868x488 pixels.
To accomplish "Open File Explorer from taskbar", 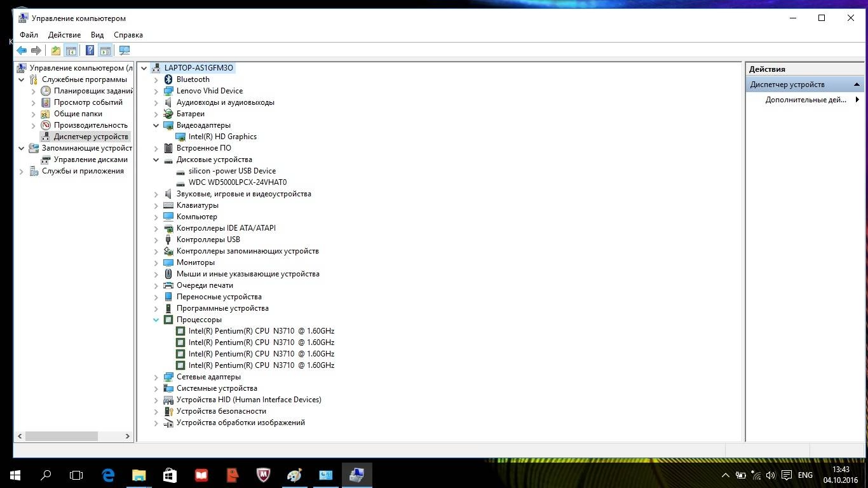I will 139,475.
